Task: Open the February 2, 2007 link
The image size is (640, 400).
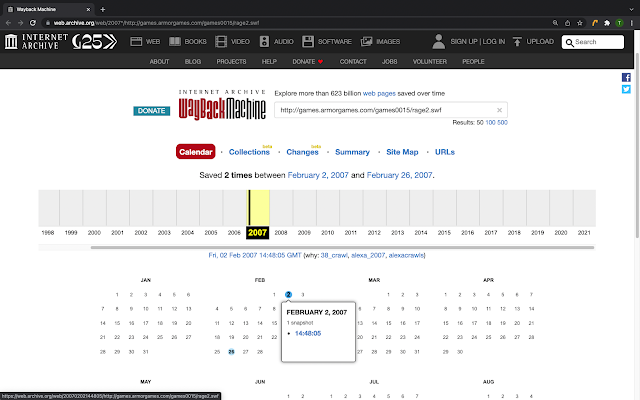Action: [x=318, y=175]
